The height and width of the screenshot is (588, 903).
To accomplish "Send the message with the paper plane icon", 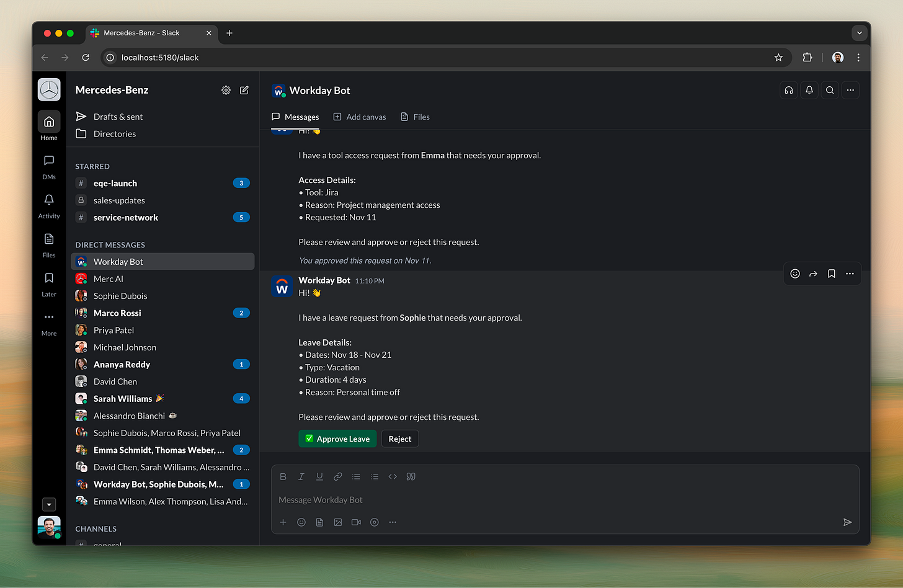I will click(847, 522).
